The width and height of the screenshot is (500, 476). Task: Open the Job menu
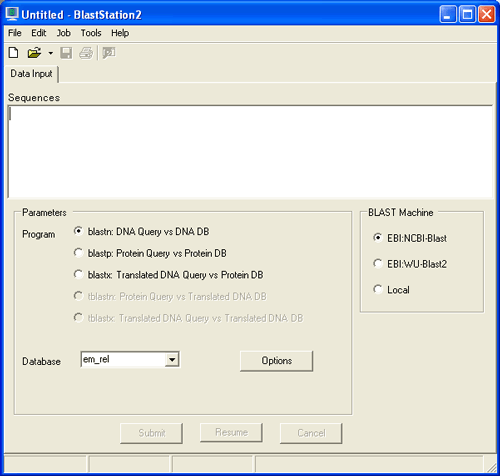point(63,33)
